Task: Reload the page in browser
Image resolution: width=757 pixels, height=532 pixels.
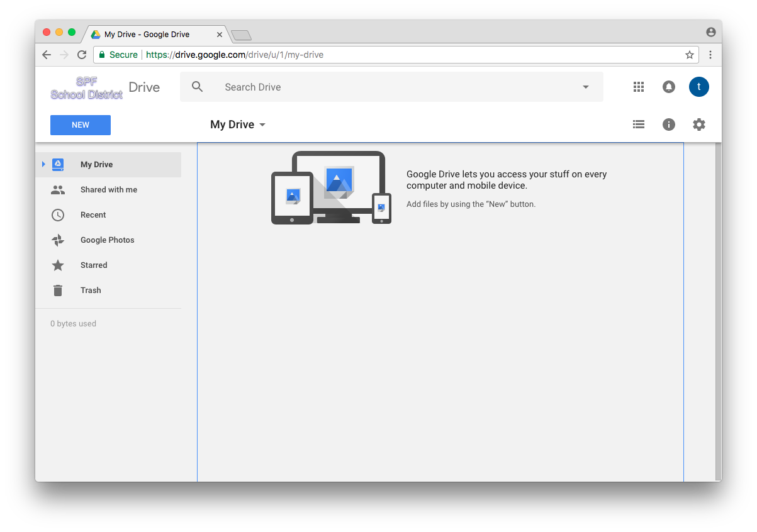Action: (82, 55)
